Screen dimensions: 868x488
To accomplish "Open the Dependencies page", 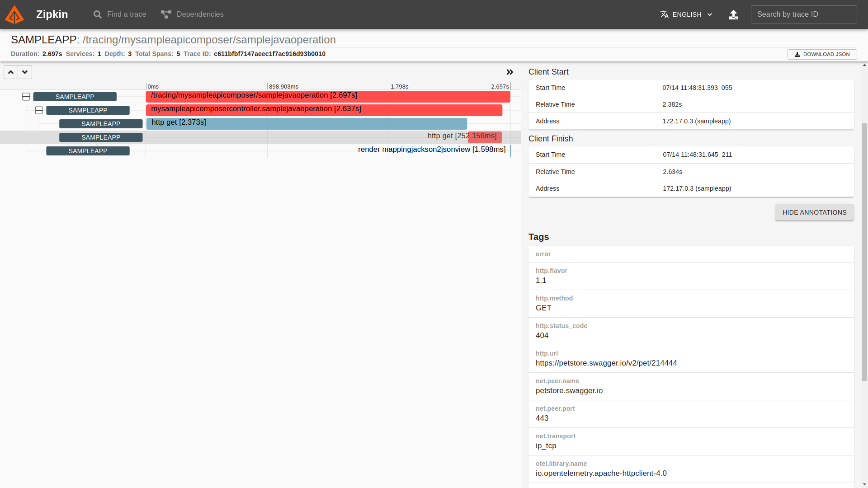I will coord(200,14).
